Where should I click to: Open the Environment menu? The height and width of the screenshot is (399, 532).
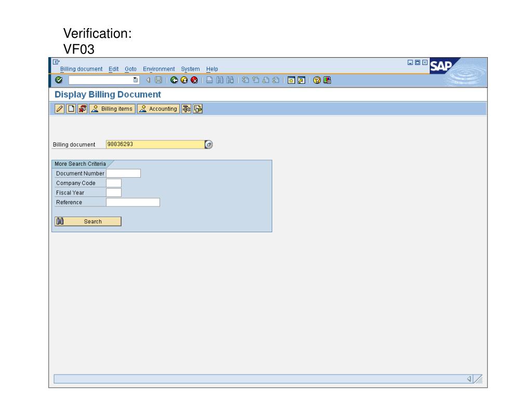coord(158,69)
